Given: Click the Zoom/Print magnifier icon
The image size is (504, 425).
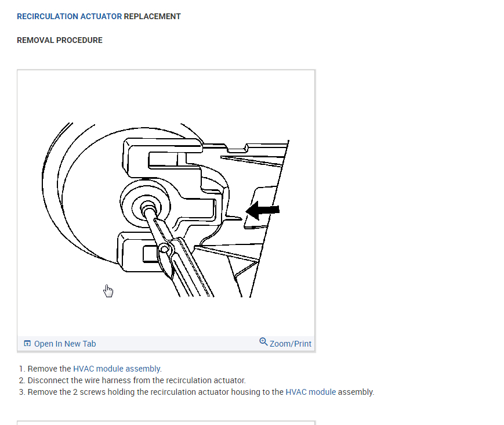Looking at the screenshot, I should (x=263, y=341).
